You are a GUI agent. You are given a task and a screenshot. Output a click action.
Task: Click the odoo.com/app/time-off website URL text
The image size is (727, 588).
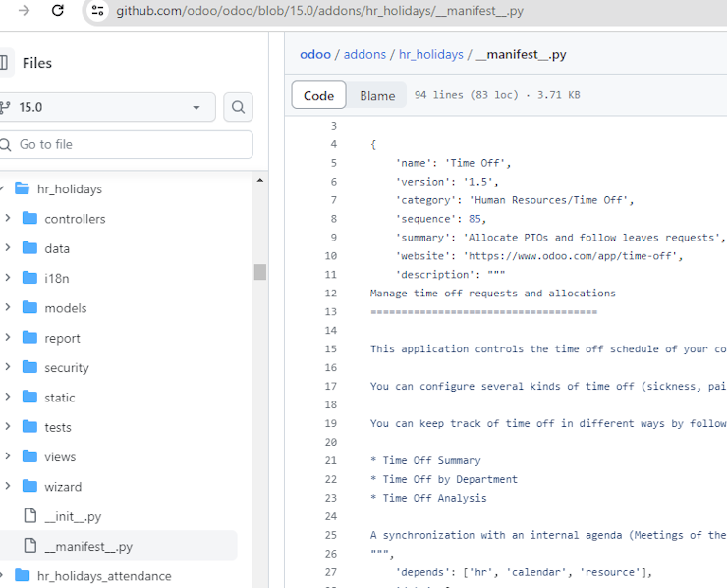(x=572, y=256)
